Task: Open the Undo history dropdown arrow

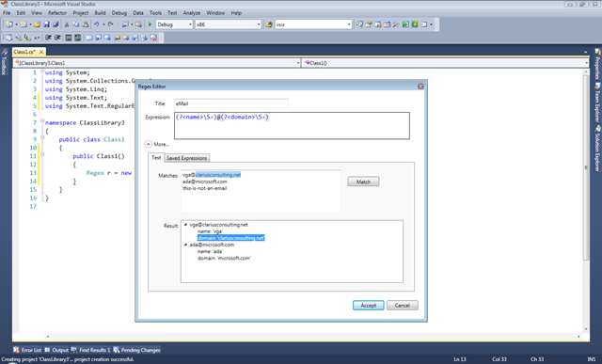Action: coord(103,24)
